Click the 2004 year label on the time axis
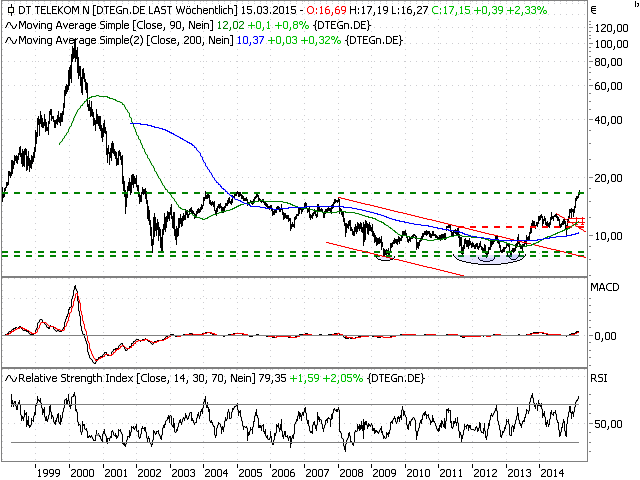 pos(216,473)
